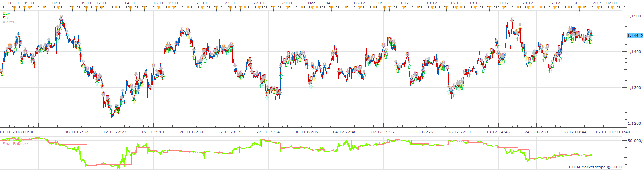Viewport: 644px width, 170px height.
Task: Click the 1,1500 price axis label
Action: coord(634,16)
